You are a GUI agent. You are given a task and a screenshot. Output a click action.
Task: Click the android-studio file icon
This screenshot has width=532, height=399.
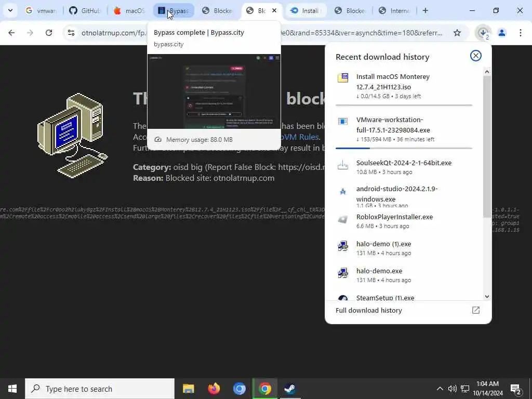[x=343, y=191]
